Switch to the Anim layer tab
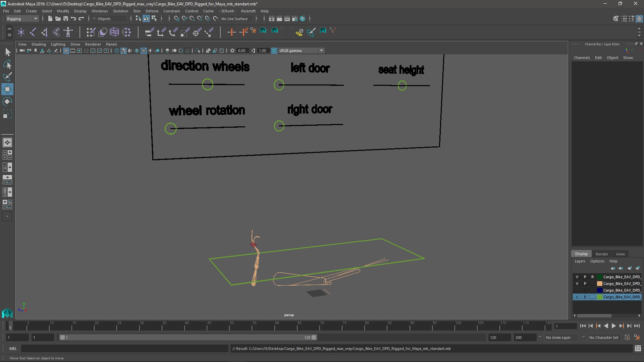This screenshot has height=362, width=644. [621, 254]
